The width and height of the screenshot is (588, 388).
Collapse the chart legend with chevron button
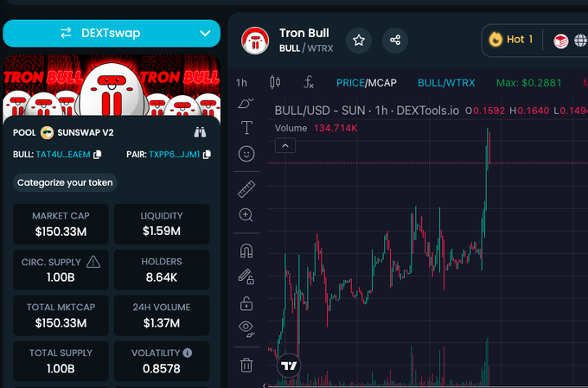285,145
